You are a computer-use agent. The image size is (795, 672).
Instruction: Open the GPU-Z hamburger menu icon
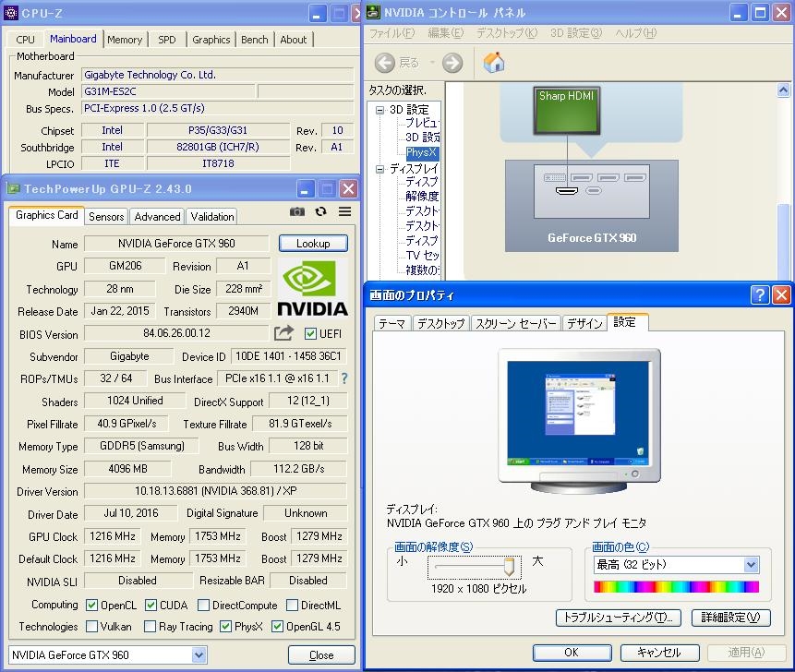click(x=344, y=212)
